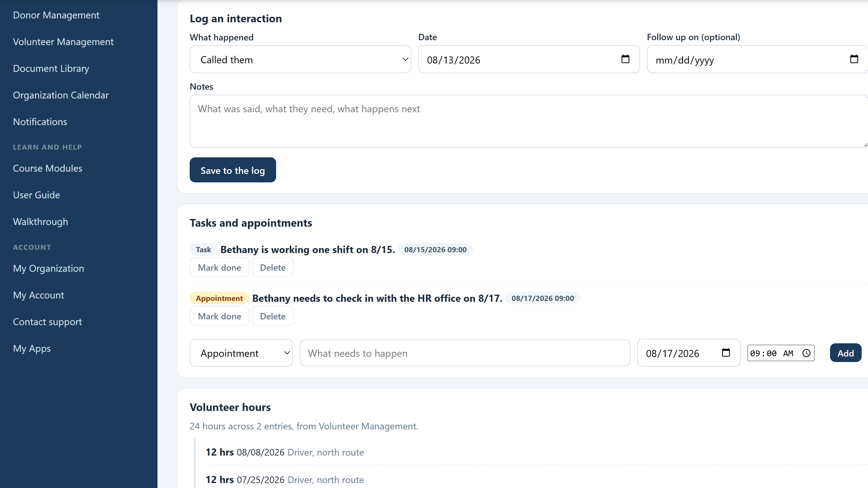This screenshot has width=868, height=488.
Task: Expand the What happened dropdown
Action: pos(300,59)
